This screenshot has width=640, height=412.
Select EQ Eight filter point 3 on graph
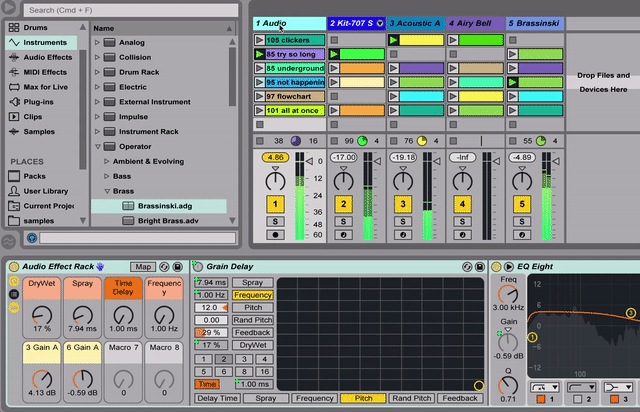point(631,313)
